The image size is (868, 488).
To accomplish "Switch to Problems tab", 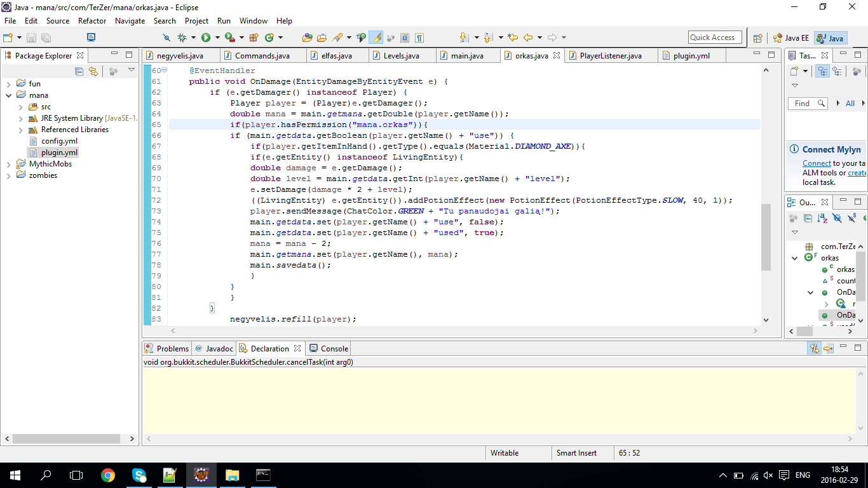I will 167,348.
